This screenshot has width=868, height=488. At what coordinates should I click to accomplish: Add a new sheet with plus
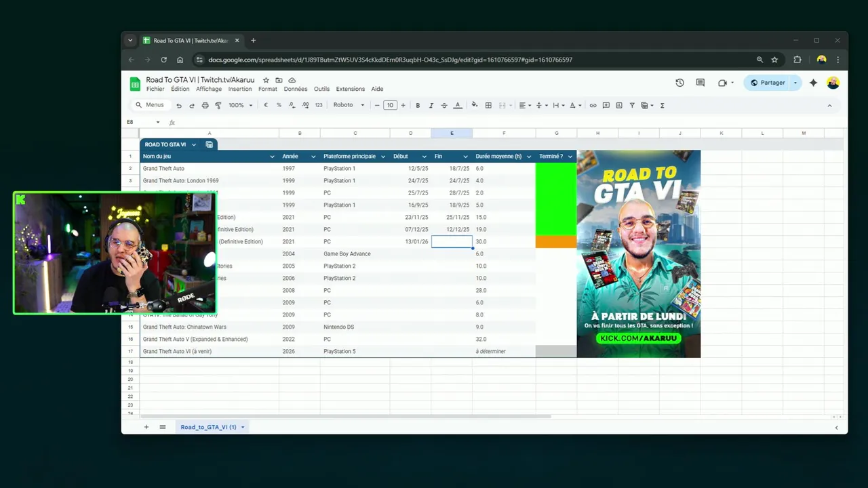[146, 427]
